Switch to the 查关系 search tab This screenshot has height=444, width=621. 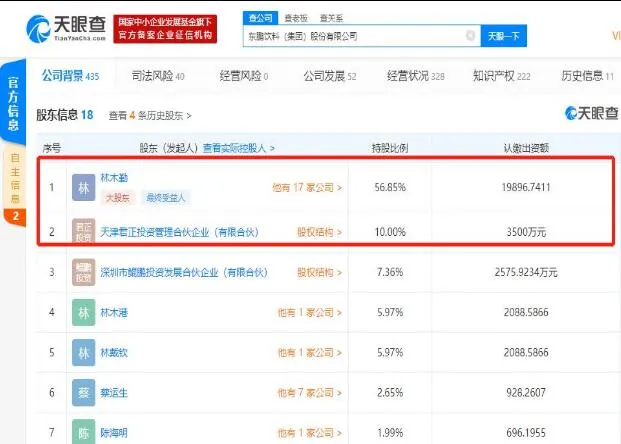pyautogui.click(x=331, y=18)
